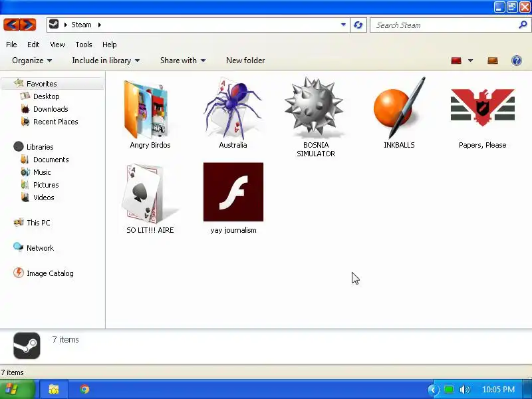The width and height of the screenshot is (532, 399).
Task: Click the red change-view icon
Action: pos(456,61)
